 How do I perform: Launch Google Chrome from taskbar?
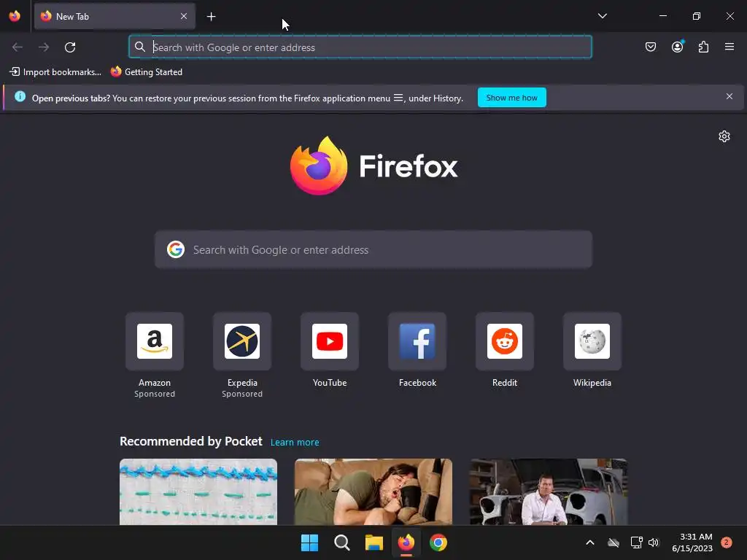click(438, 542)
